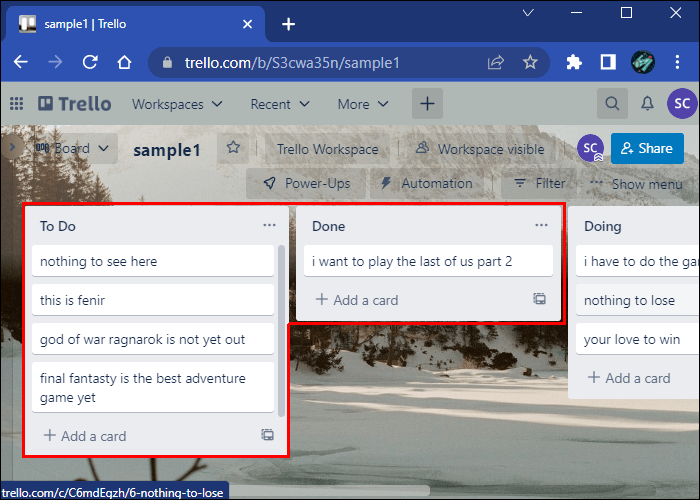Screen dimensions: 700x500
Task: Open card 'this is fenir'
Action: tap(153, 300)
